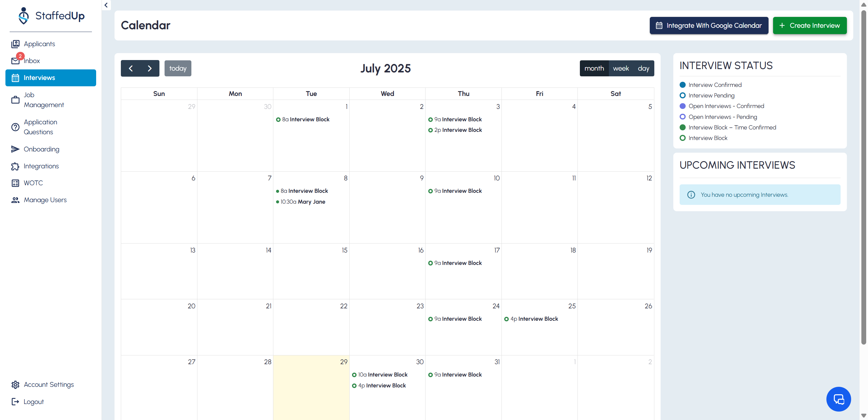
Task: Click Create Interview button
Action: pos(809,26)
